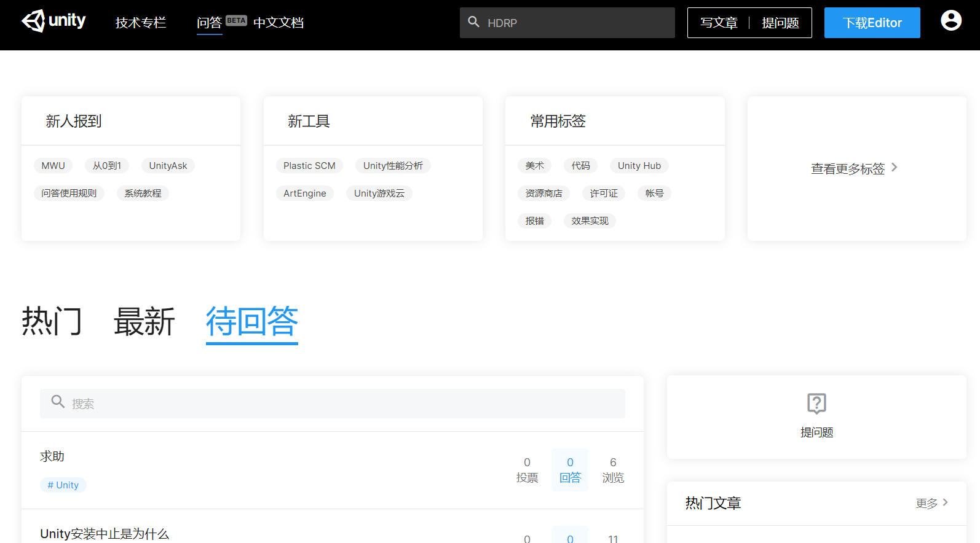Image resolution: width=980 pixels, height=543 pixels.
Task: Open the question titled Unity安装中止是为什么
Action: pyautogui.click(x=105, y=534)
